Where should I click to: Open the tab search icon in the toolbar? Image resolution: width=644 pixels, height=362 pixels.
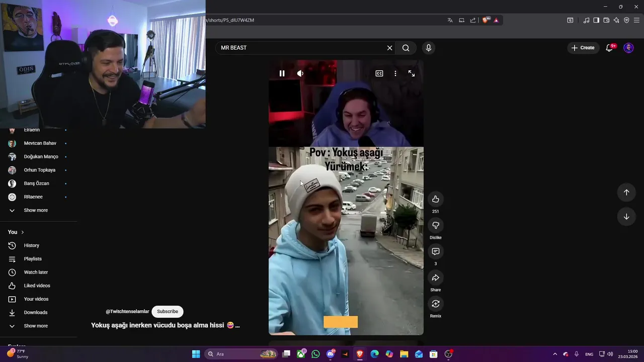570,20
